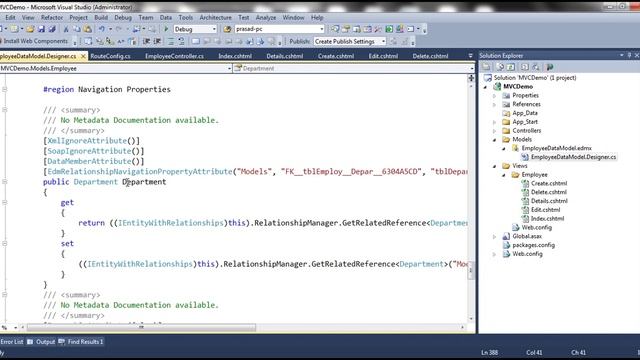Screen dimensions: 640x360
Task: Collapse the Models folder
Action: click(495, 140)
